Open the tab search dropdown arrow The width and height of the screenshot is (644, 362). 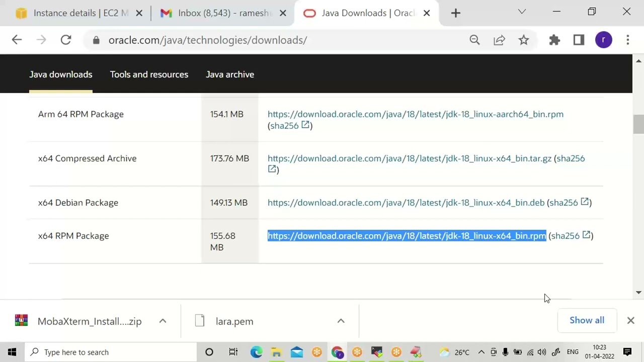[x=522, y=12]
